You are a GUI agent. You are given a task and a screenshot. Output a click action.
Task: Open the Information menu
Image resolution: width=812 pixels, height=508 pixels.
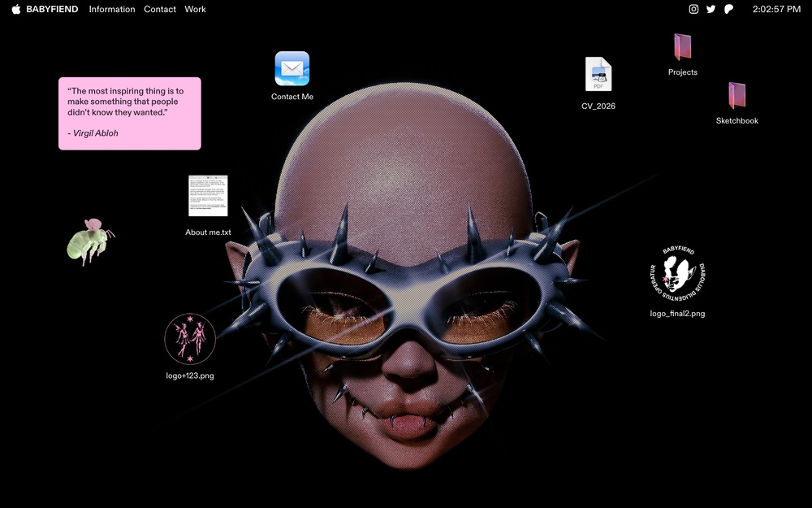[x=112, y=9]
